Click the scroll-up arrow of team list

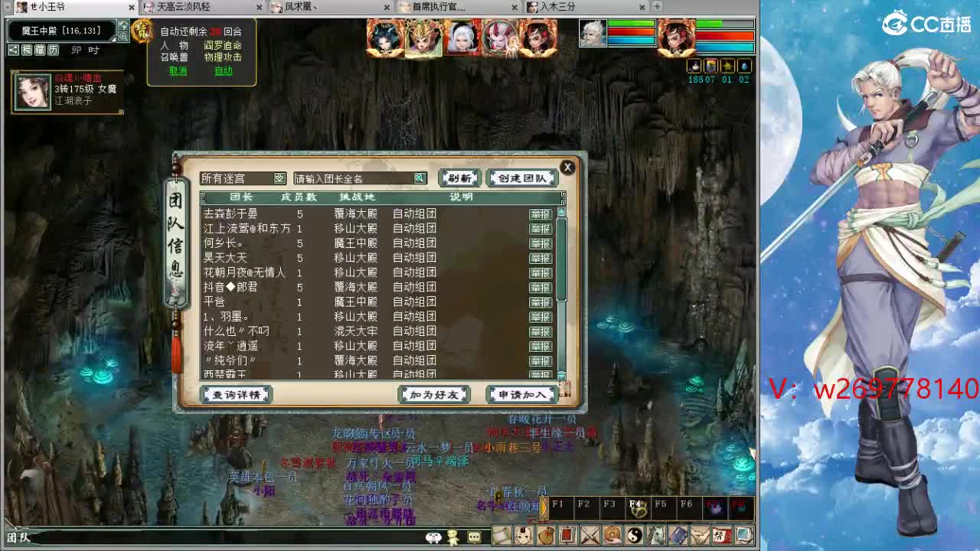pyautogui.click(x=561, y=211)
